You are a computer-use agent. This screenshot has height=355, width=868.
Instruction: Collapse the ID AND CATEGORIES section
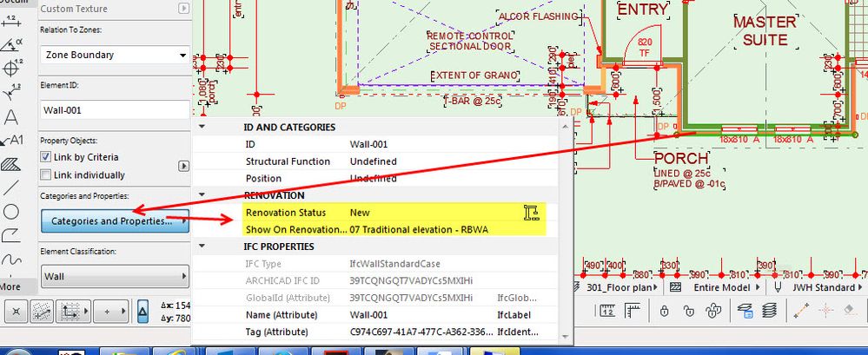[x=202, y=127]
